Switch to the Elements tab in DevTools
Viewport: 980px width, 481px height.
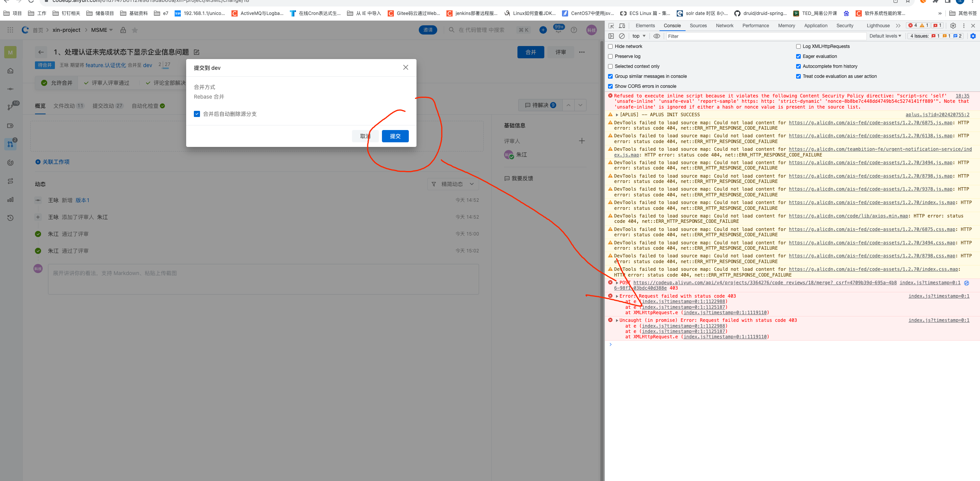pyautogui.click(x=645, y=26)
